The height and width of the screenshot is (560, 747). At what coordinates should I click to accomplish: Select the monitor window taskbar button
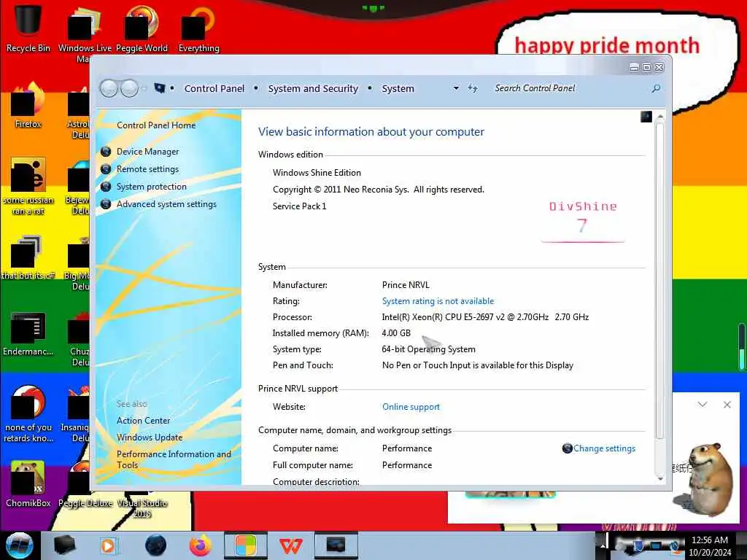336,545
